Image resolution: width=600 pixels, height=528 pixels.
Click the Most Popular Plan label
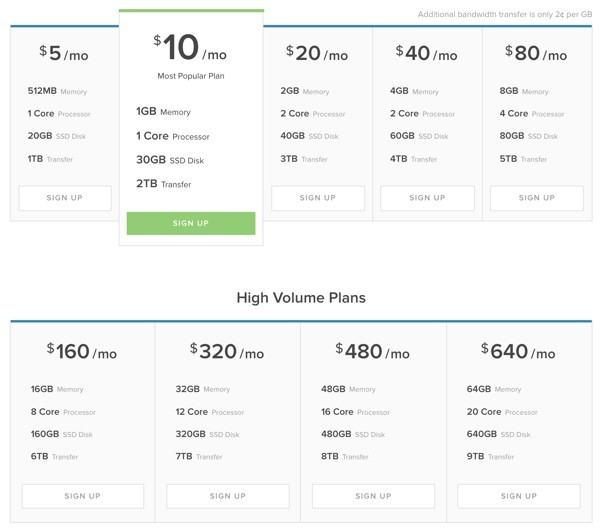(191, 76)
